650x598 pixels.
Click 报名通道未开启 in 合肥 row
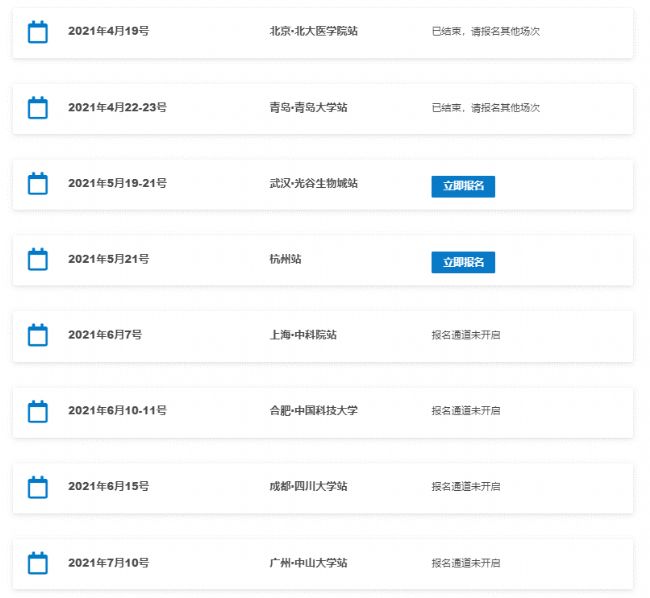[466, 411]
